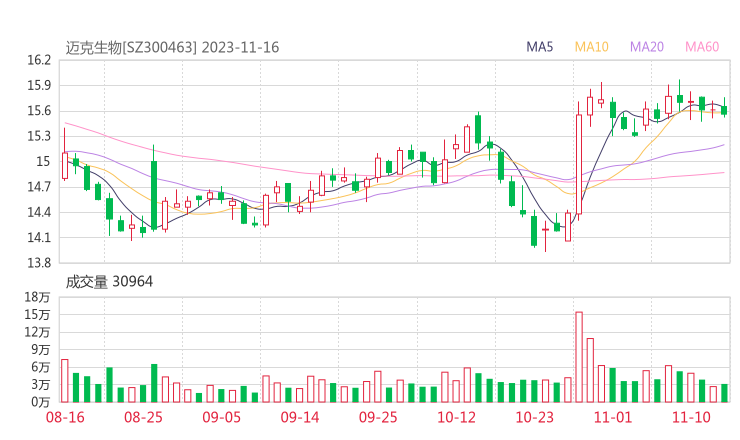Click the stock title 迈克生物[SZ300463] 2023-11-16
This screenshot has height=440, width=740.
point(172,48)
